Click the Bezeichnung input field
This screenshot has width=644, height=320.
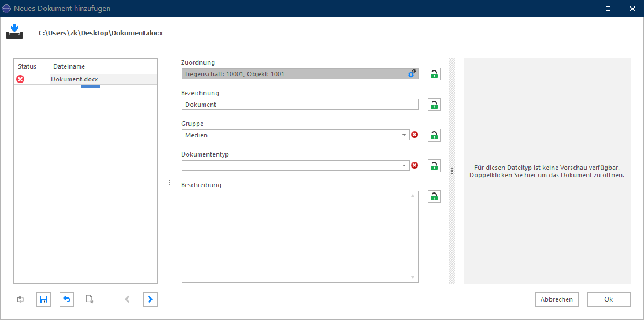pos(300,105)
